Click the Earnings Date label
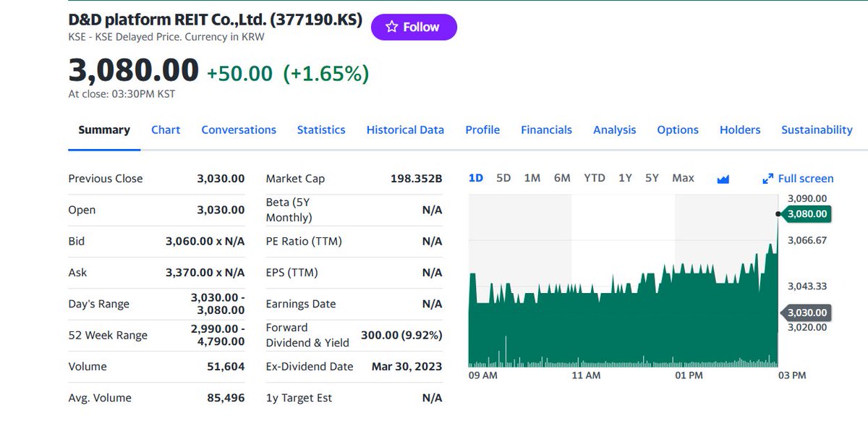Screen dimensions: 868x442 [x=301, y=304]
